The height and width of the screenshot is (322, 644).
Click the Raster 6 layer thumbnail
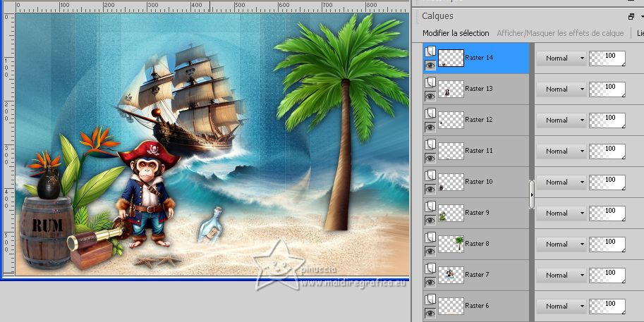[x=451, y=306]
